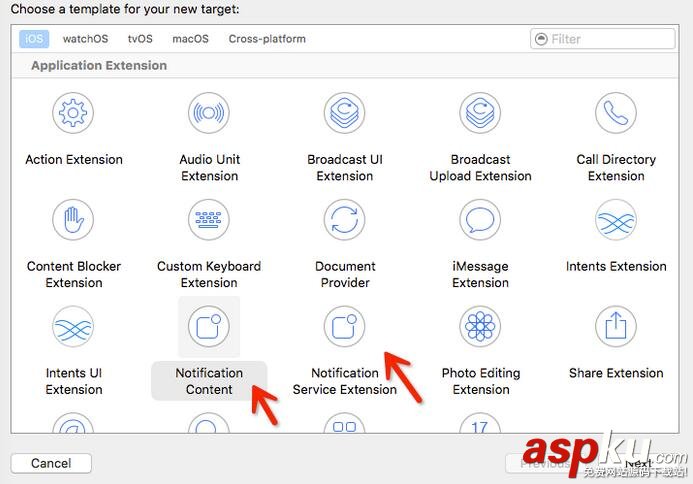Switch to the watchOS tab
693x484 pixels.
(x=85, y=39)
